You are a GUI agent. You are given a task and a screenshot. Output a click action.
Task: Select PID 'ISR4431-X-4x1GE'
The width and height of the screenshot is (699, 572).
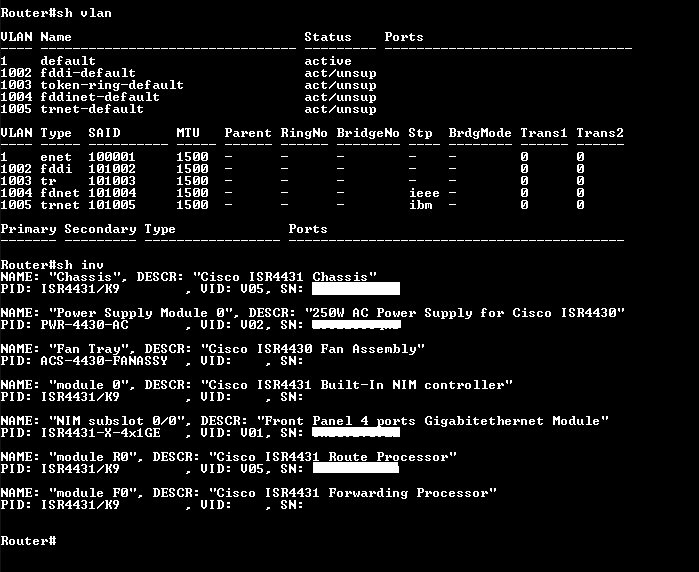[100, 433]
